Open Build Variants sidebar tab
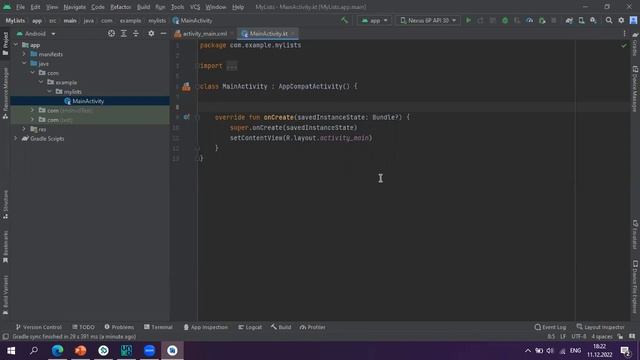This screenshot has height=360, width=640. [5, 295]
